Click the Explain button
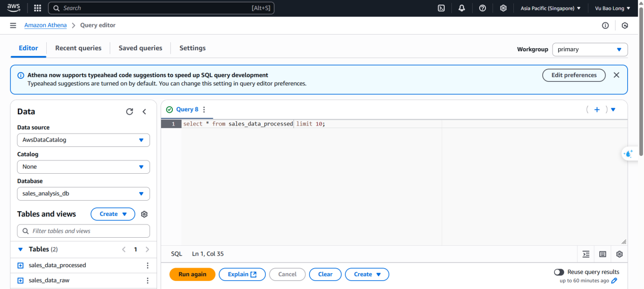The width and height of the screenshot is (644, 289). (242, 274)
